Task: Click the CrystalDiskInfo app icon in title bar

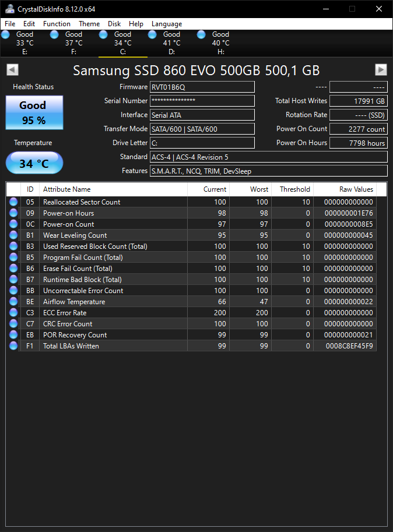Action: pyautogui.click(x=10, y=9)
